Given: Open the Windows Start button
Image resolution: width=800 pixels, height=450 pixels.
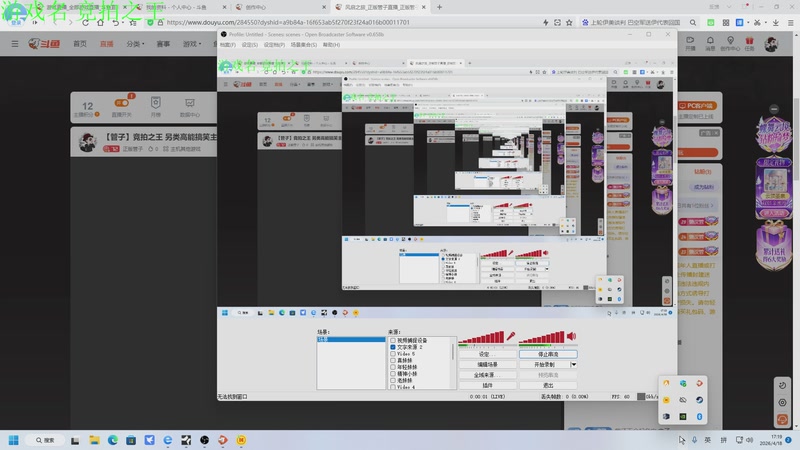Looking at the screenshot, I should coord(14,440).
